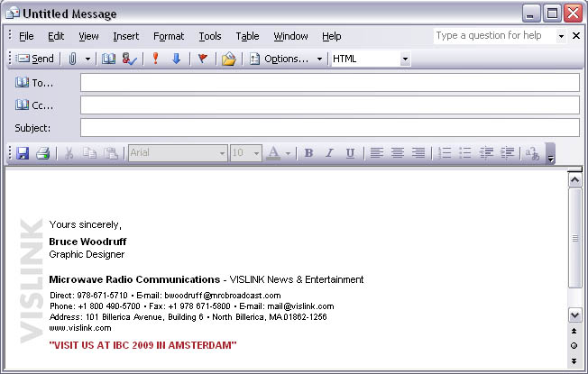Click the 'Bruce Woodruff' name text

[x=87, y=242]
